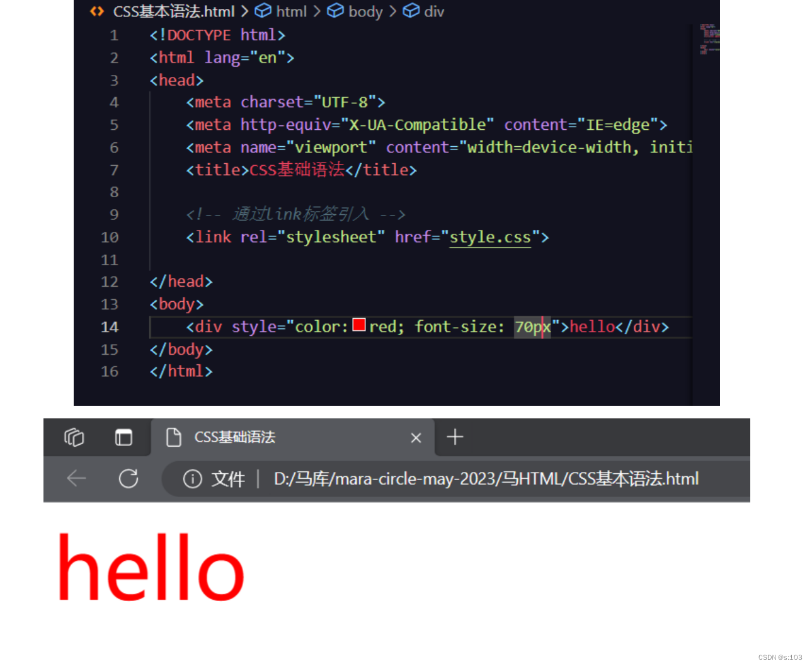812x666 pixels.
Task: Refresh the browser page
Action: [x=129, y=479]
